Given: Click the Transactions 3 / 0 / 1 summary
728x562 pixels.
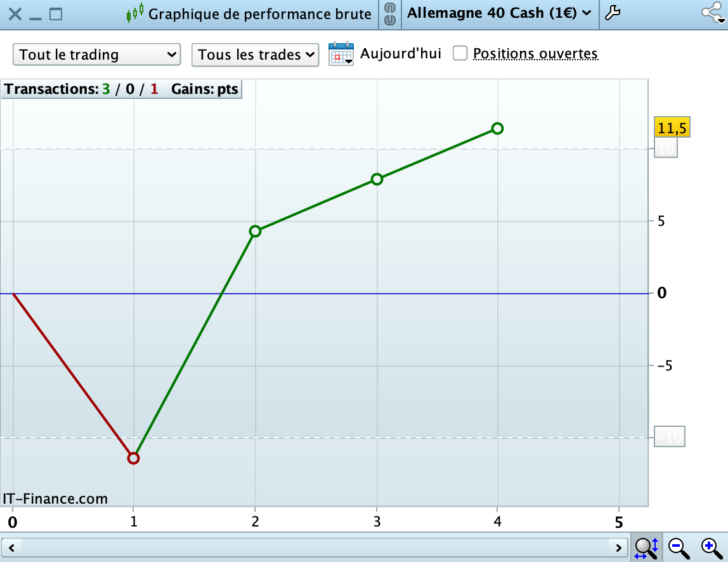Looking at the screenshot, I should pyautogui.click(x=82, y=89).
